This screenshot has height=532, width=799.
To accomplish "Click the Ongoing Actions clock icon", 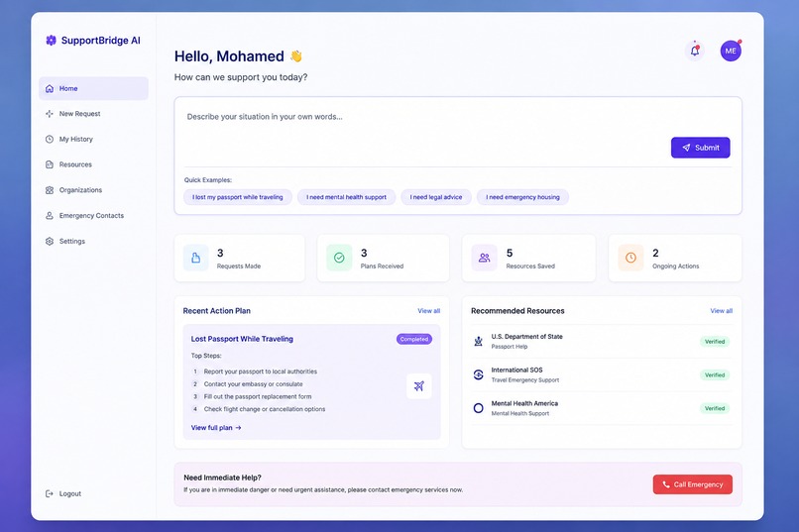I will pos(630,258).
